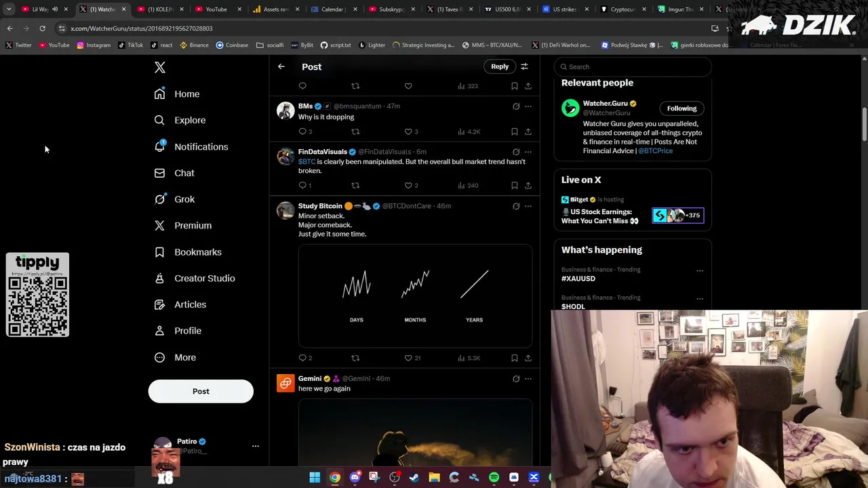This screenshot has height=488, width=868.
Task: Expand the More menu in sidebar
Action: 175,357
